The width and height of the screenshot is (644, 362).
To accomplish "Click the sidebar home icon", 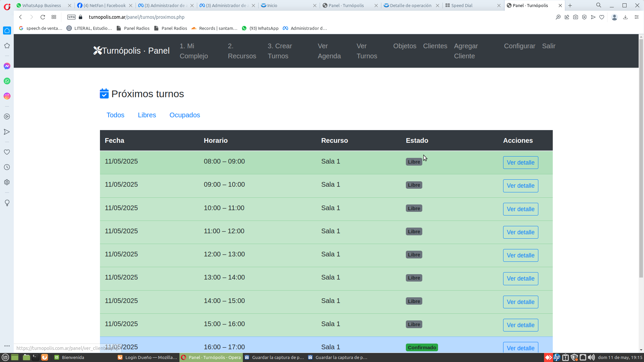I will pos(7,31).
